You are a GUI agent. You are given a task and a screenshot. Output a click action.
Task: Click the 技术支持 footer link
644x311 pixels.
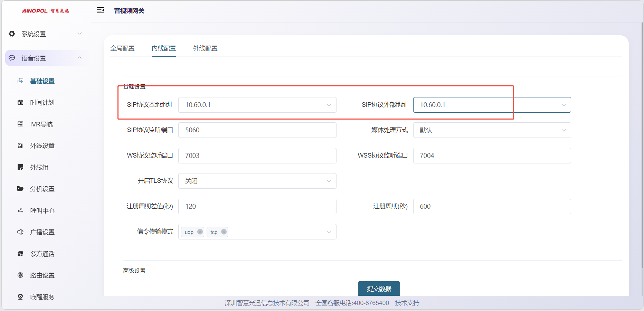(407, 303)
